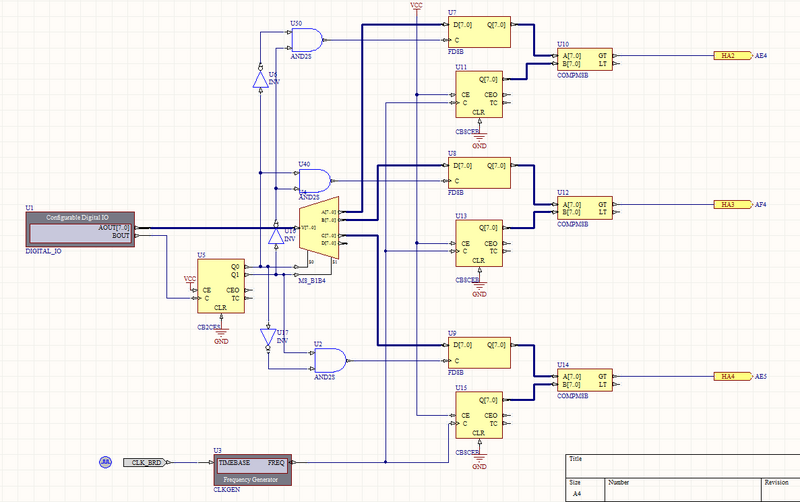Click the HA4 output port
Screen dimensions: 800x502
coord(730,376)
